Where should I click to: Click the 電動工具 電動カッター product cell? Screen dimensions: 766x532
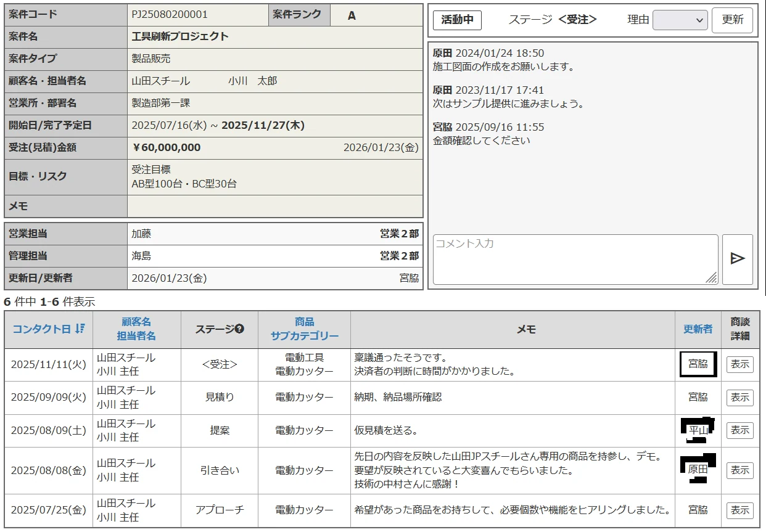[304, 364]
